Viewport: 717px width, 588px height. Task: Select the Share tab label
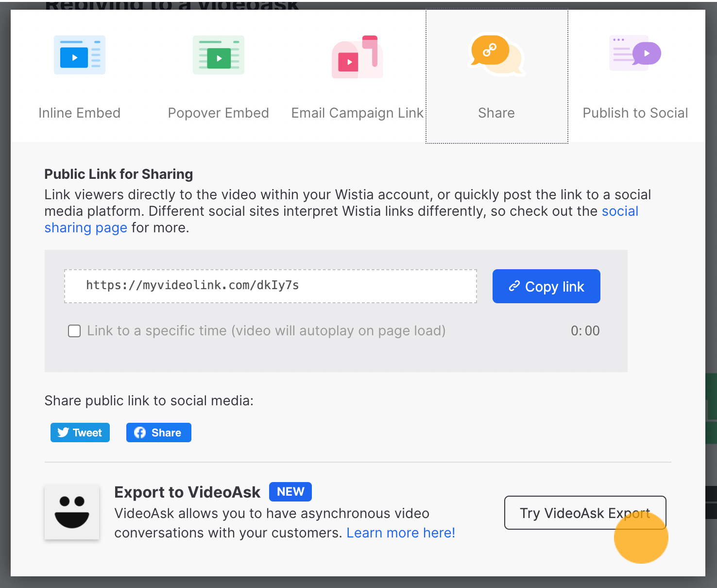pos(496,113)
